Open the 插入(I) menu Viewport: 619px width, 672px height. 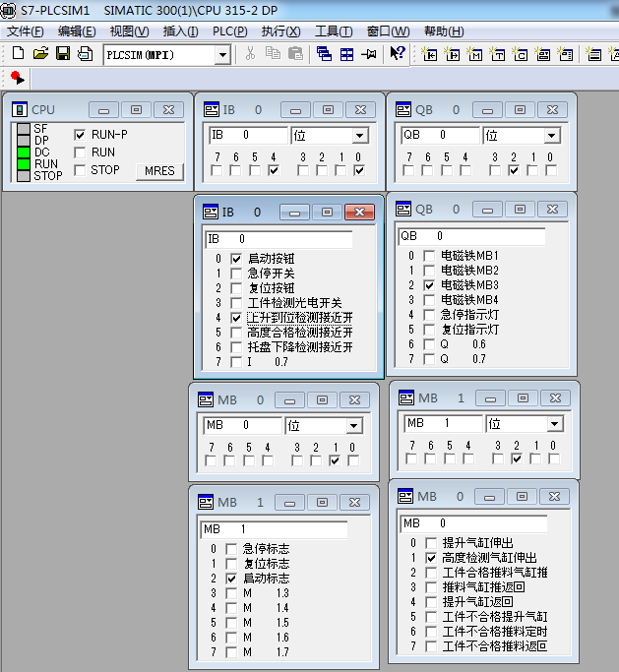point(180,31)
